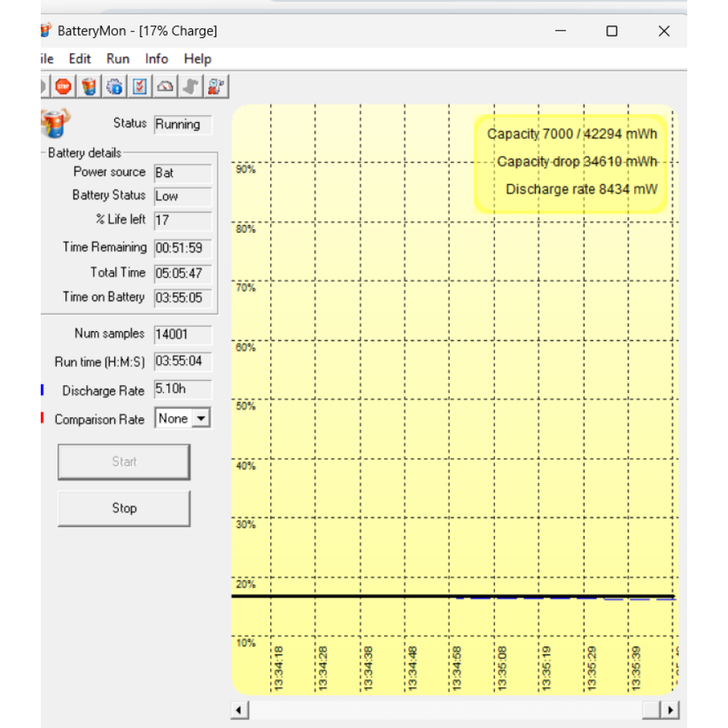
Task: Click the 20% graph axis label
Action: (x=245, y=585)
